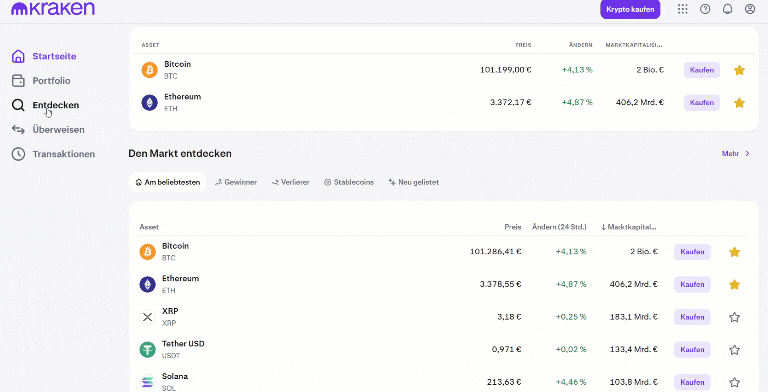Image resolution: width=768 pixels, height=392 pixels.
Task: Unfavorite Ethereum in the favorites list
Action: coord(740,102)
